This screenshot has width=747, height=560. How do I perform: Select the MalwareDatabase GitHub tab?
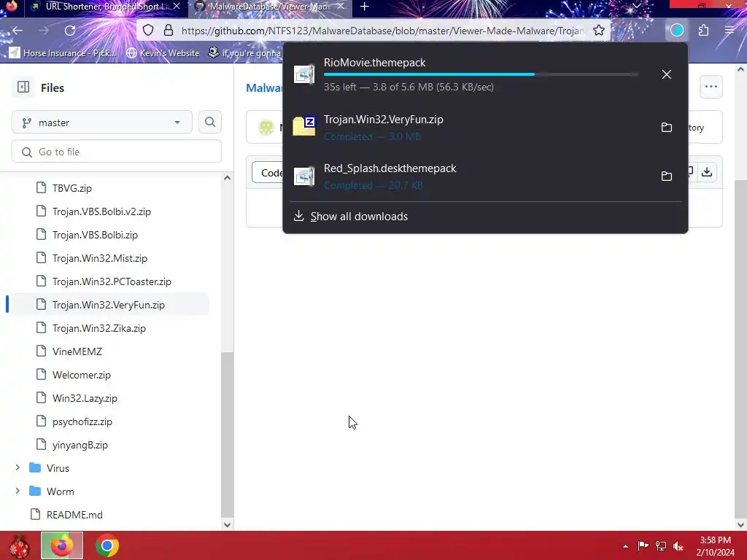click(x=269, y=7)
